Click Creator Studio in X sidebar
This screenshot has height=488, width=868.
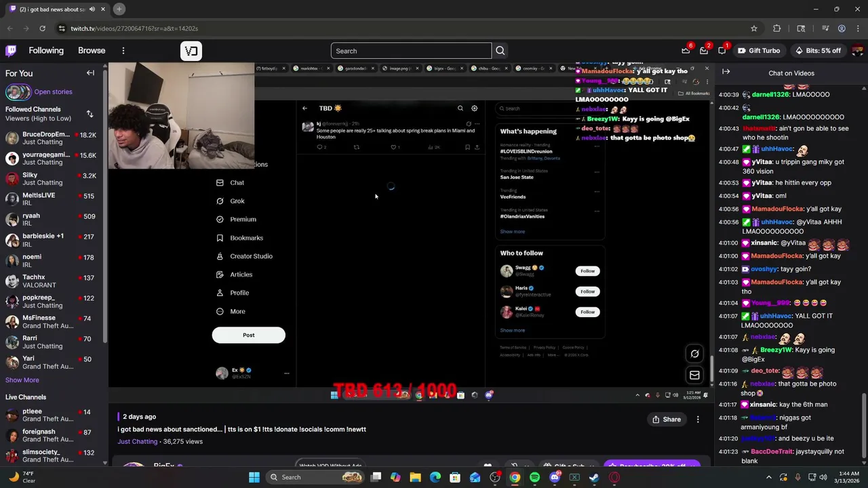click(x=244, y=256)
